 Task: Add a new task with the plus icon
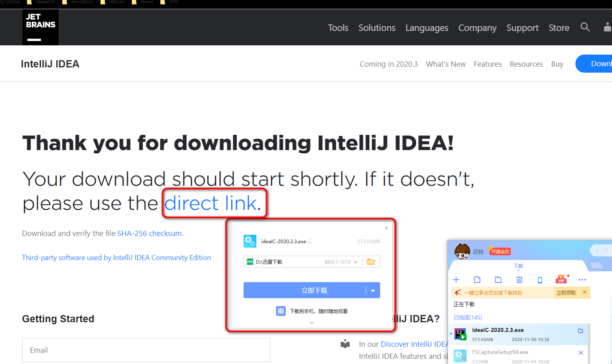click(x=456, y=280)
